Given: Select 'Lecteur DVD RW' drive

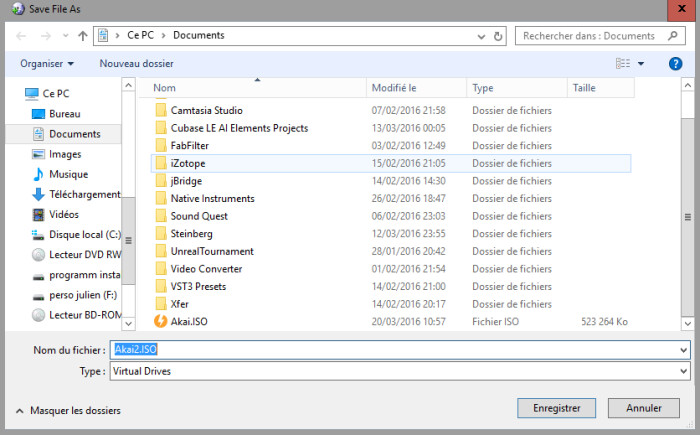Looking at the screenshot, I should (x=85, y=255).
